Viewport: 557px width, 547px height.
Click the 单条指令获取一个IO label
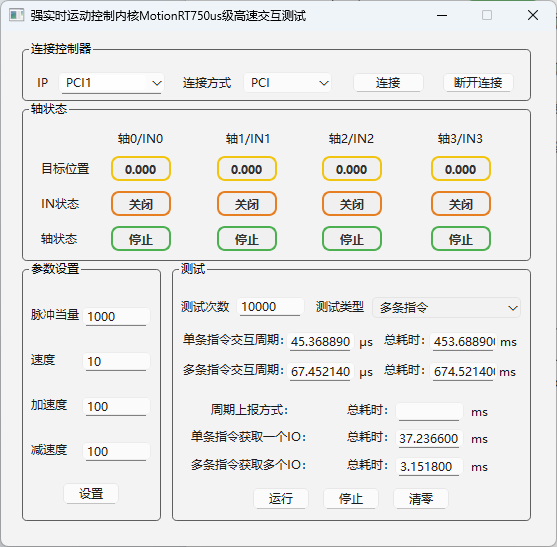click(x=248, y=437)
